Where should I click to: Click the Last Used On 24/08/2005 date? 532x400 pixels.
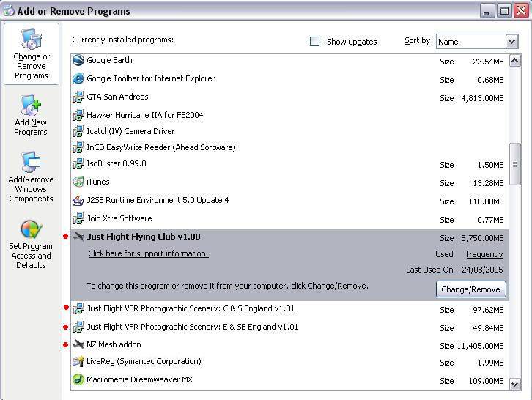(x=482, y=270)
